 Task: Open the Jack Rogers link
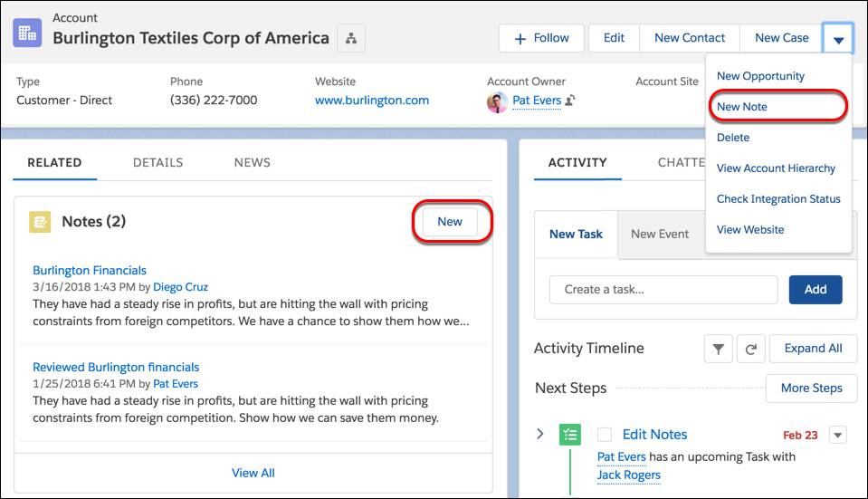[628, 475]
